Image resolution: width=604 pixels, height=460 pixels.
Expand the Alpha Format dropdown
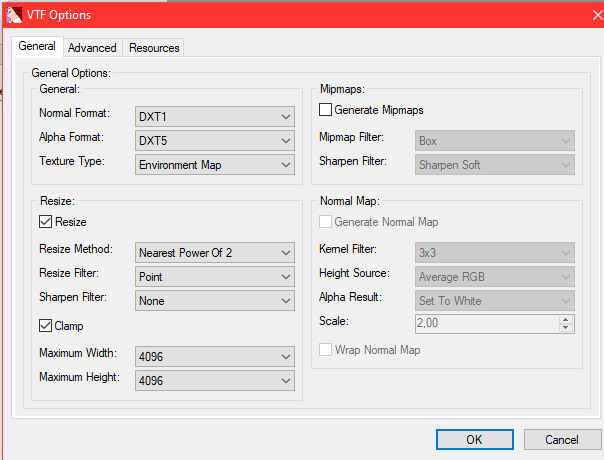pyautogui.click(x=214, y=140)
